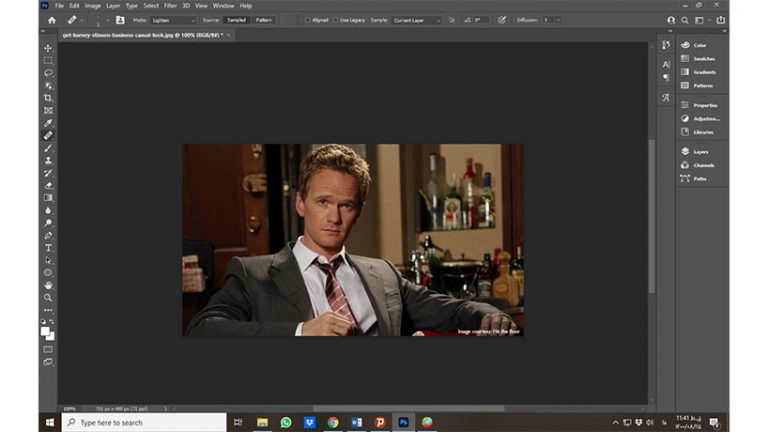Go to the Home screen icon
This screenshot has height=432, width=768.
pos(52,20)
